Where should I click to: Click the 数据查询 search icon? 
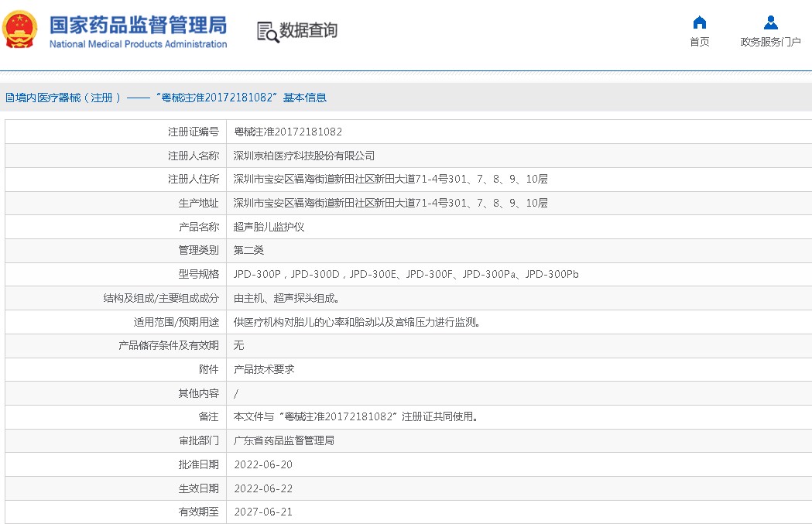268,32
